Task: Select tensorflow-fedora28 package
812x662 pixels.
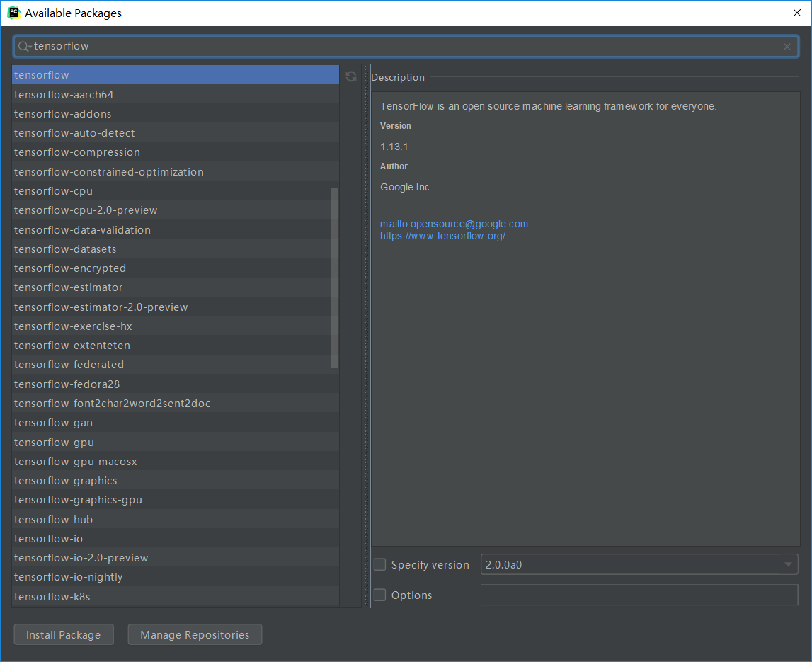Action: click(176, 384)
